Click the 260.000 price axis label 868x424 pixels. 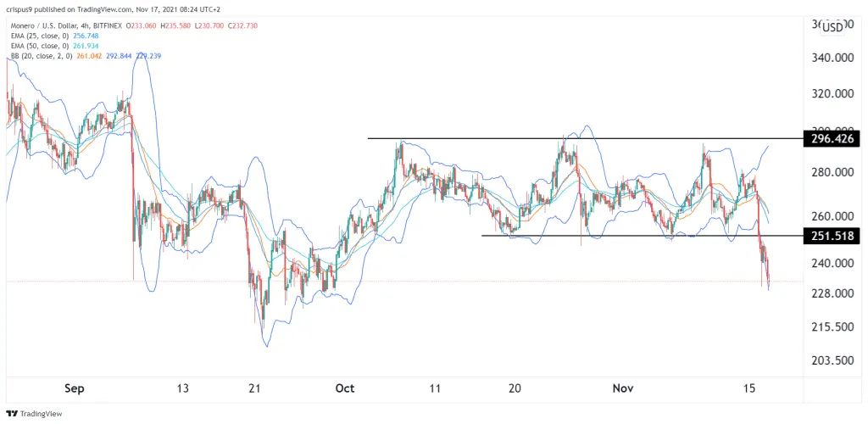click(832, 216)
